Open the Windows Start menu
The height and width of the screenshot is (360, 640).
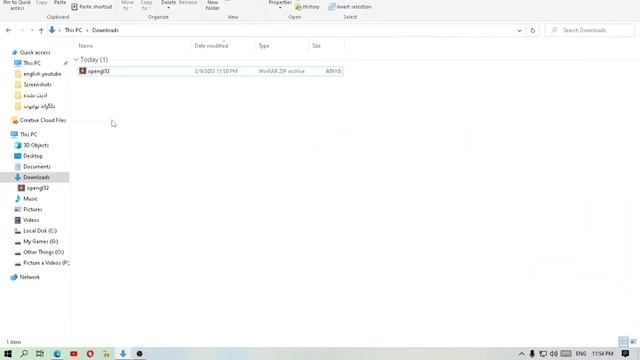[x=8, y=353]
